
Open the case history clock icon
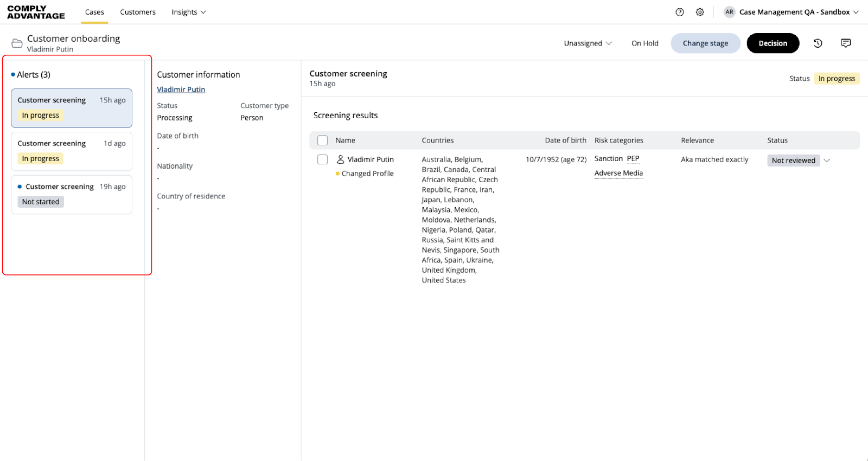818,43
